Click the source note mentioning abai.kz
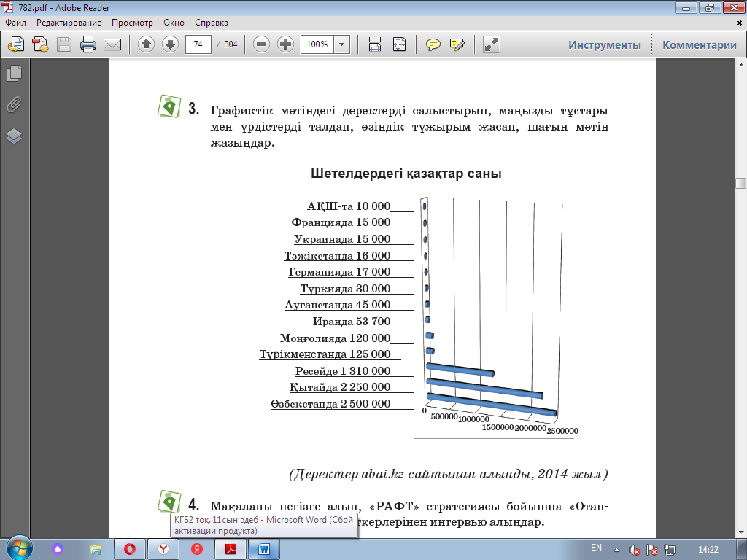This screenshot has width=747, height=560. pyautogui.click(x=449, y=474)
